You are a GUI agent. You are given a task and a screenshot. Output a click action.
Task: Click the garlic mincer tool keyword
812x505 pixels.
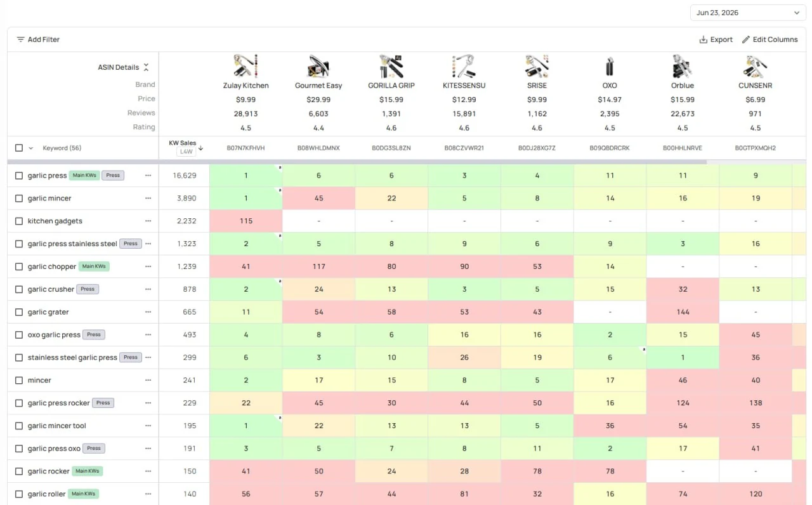click(56, 426)
